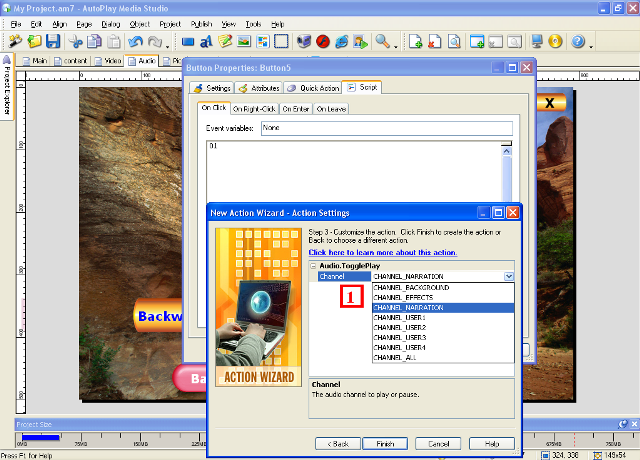This screenshot has height=460, width=640.
Task: Choose CHANNEL_BACKGROUND from the dropdown list
Action: coord(411,288)
